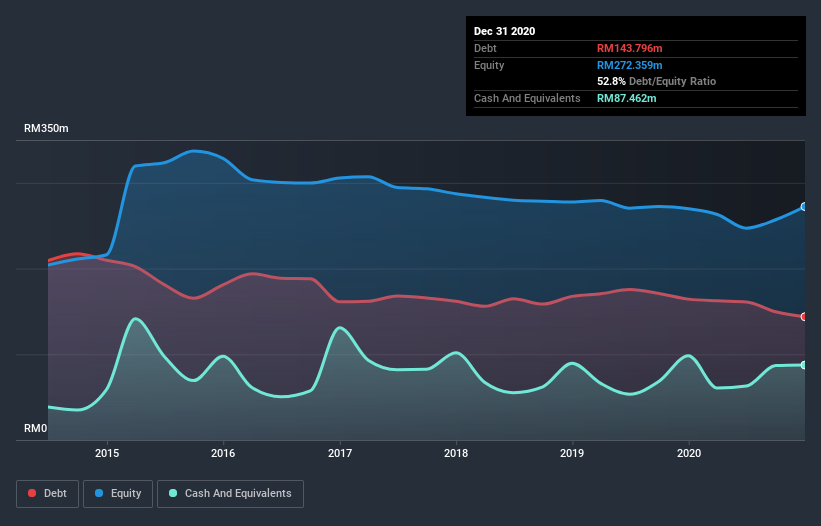This screenshot has height=526, width=821.
Task: Click the 2018 x-axis label
Action: tap(456, 453)
